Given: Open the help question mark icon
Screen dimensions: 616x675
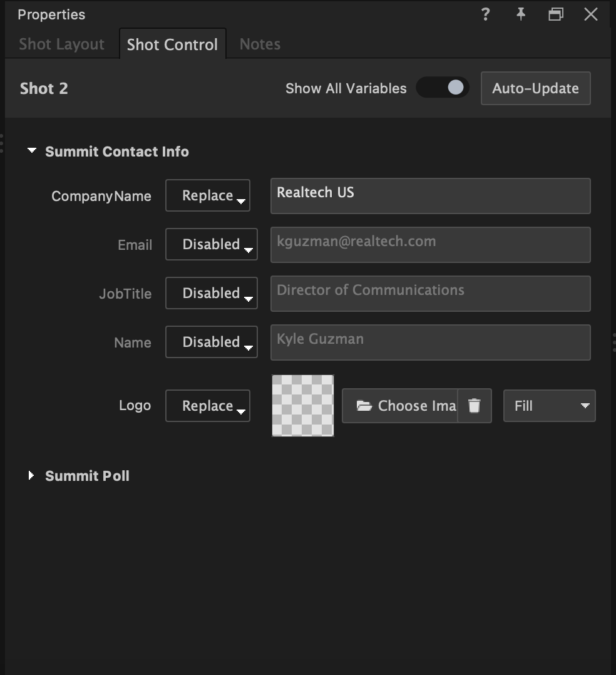Looking at the screenshot, I should [485, 14].
